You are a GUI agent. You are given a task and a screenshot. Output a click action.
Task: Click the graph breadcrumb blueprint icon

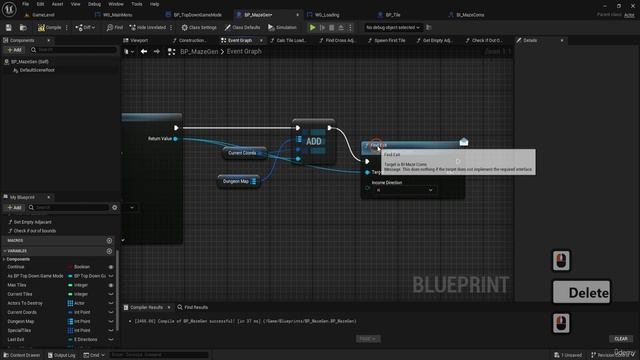(x=171, y=51)
